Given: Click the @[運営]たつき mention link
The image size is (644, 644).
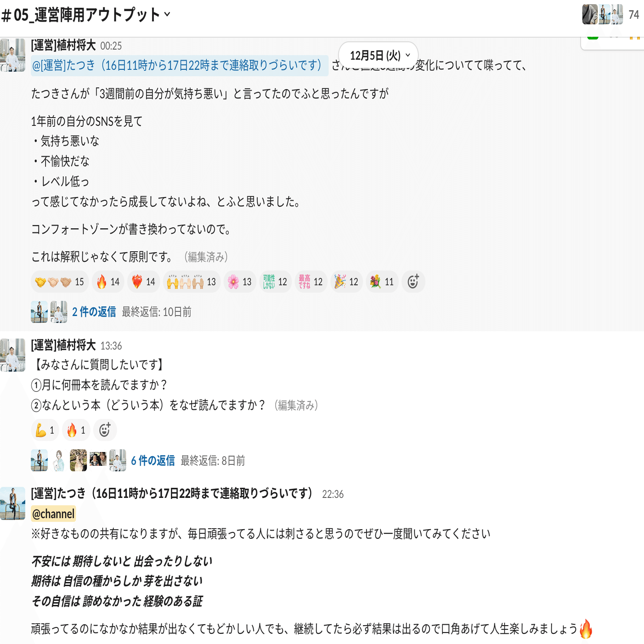Looking at the screenshot, I should tap(180, 66).
